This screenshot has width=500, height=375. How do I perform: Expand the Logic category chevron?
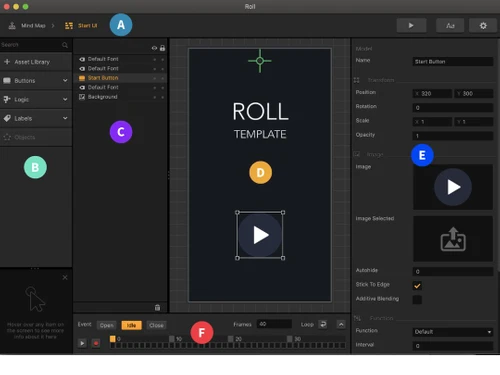[65, 99]
